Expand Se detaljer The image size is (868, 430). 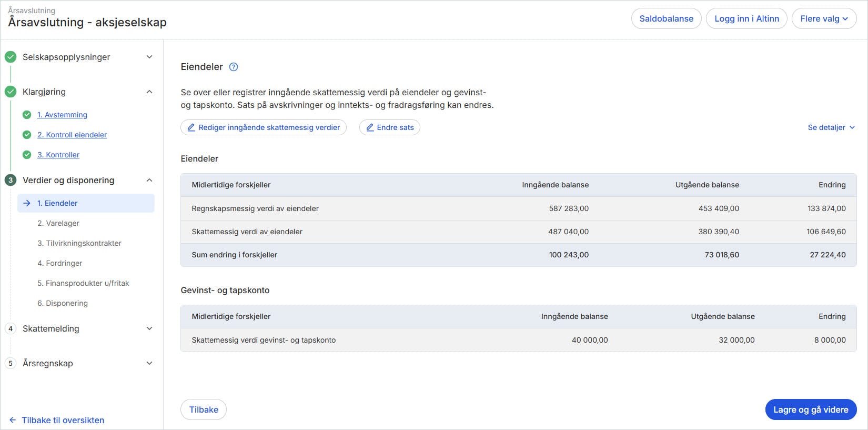point(831,127)
